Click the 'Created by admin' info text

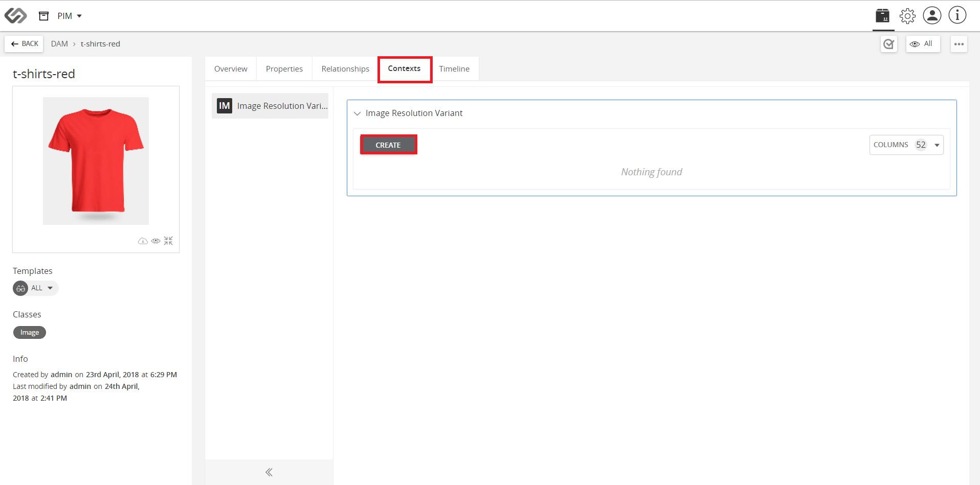(95, 375)
